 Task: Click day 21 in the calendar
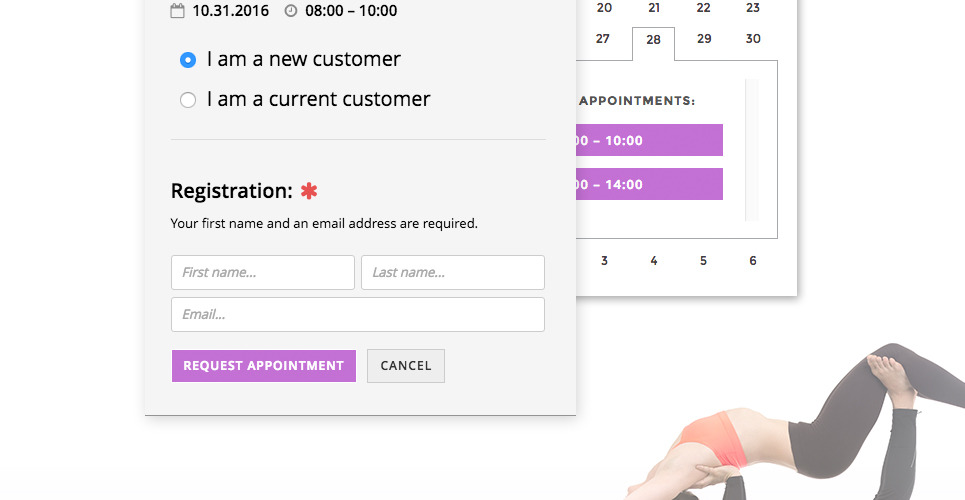click(x=654, y=8)
